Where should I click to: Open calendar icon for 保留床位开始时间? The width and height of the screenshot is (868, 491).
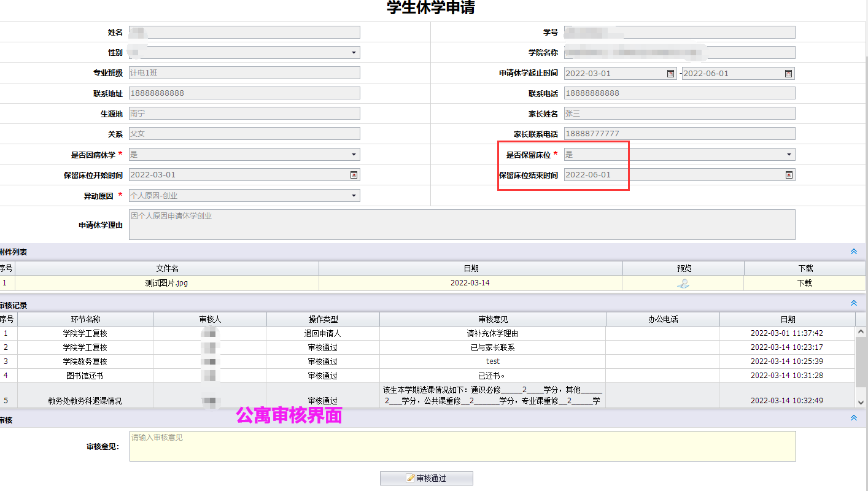point(354,175)
